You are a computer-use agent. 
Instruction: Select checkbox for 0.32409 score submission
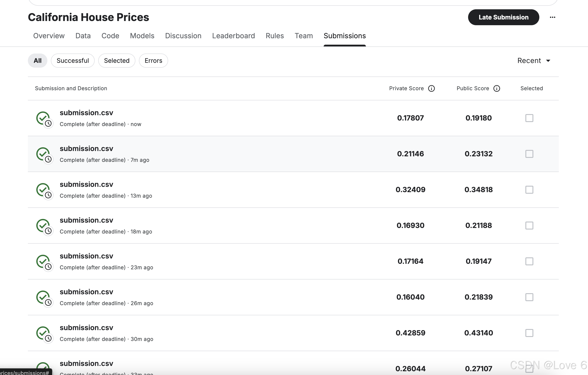coord(529,190)
